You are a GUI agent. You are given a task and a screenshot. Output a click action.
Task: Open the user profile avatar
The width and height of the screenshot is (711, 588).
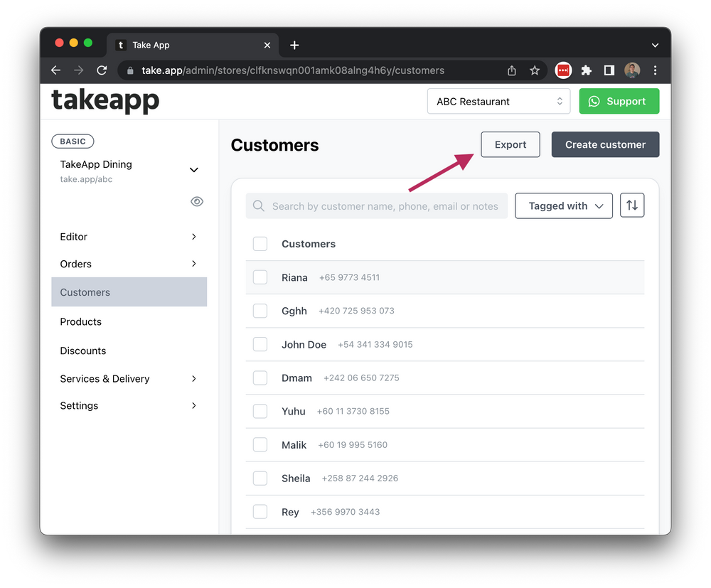click(x=632, y=70)
